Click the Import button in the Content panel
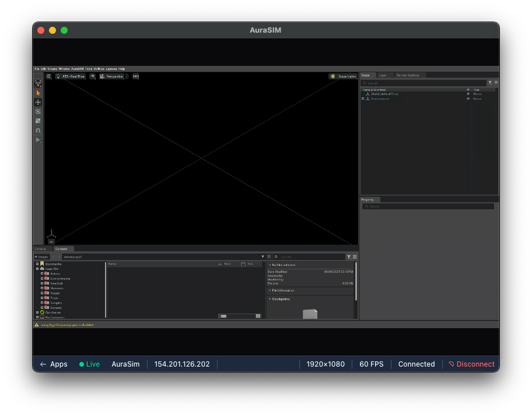The image size is (532, 415). point(42,257)
